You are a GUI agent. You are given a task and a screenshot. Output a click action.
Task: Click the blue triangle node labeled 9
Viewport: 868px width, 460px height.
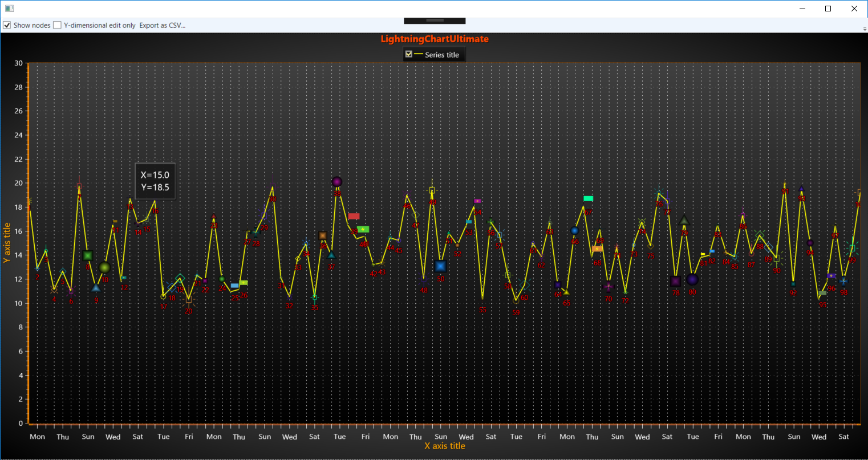click(x=96, y=288)
